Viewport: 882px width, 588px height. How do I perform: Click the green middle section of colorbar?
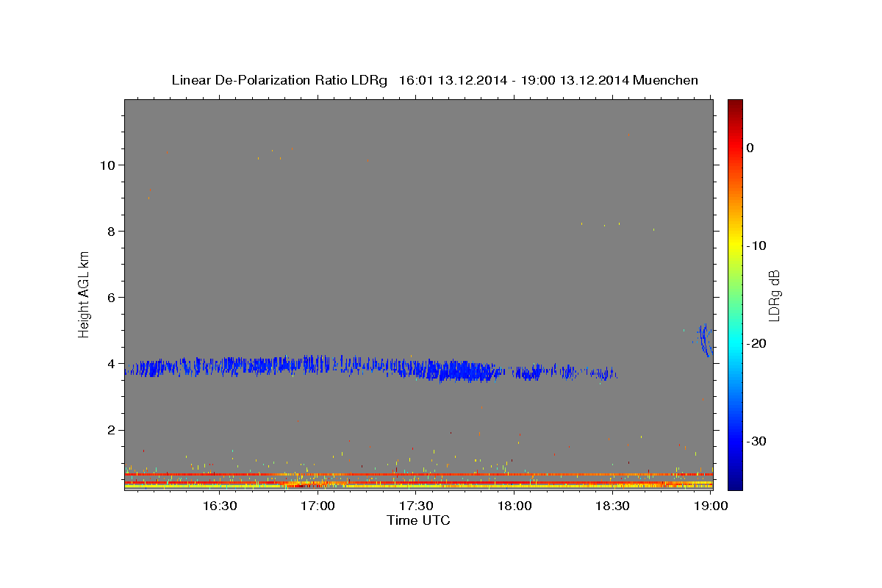point(735,294)
